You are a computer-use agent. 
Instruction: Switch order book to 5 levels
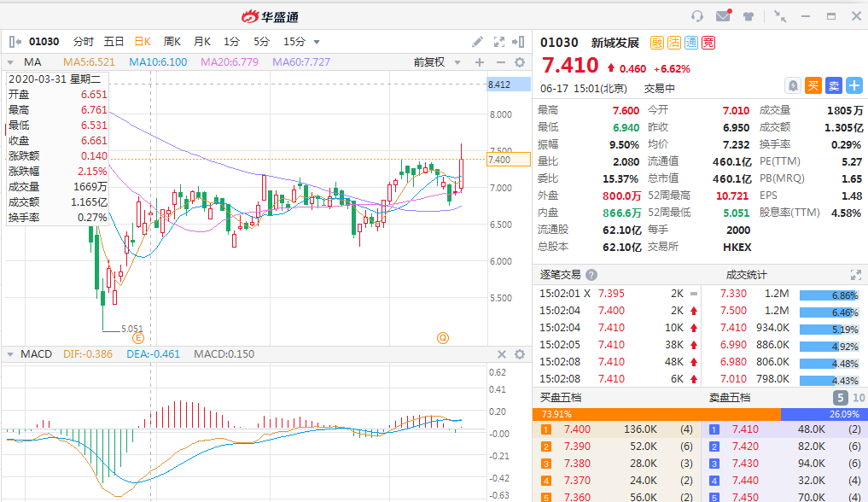pos(840,398)
